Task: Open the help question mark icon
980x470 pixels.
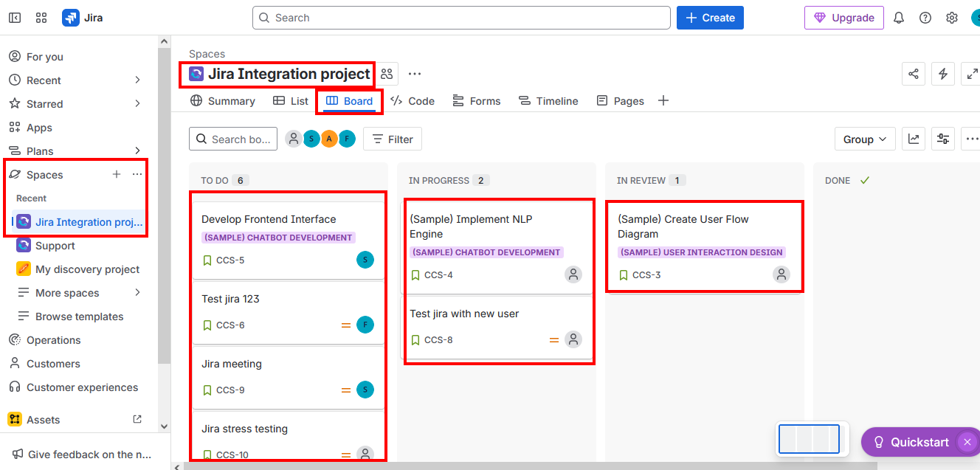Action: click(x=925, y=18)
